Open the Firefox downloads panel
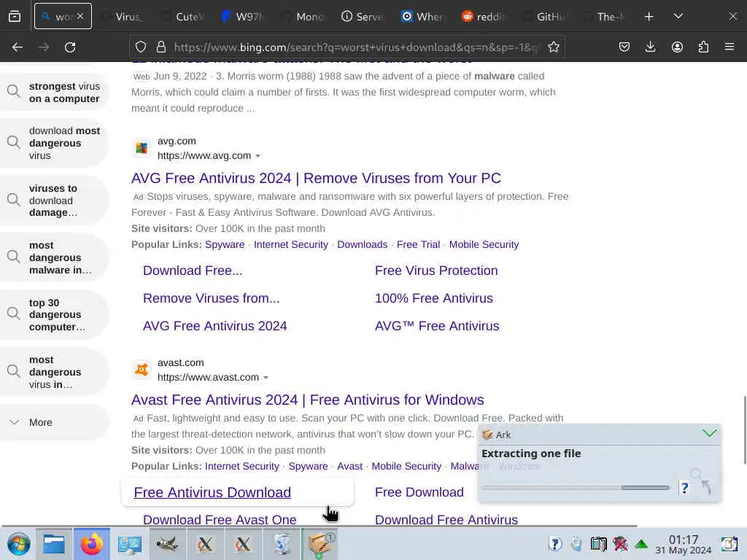The width and height of the screenshot is (747, 560). [650, 47]
